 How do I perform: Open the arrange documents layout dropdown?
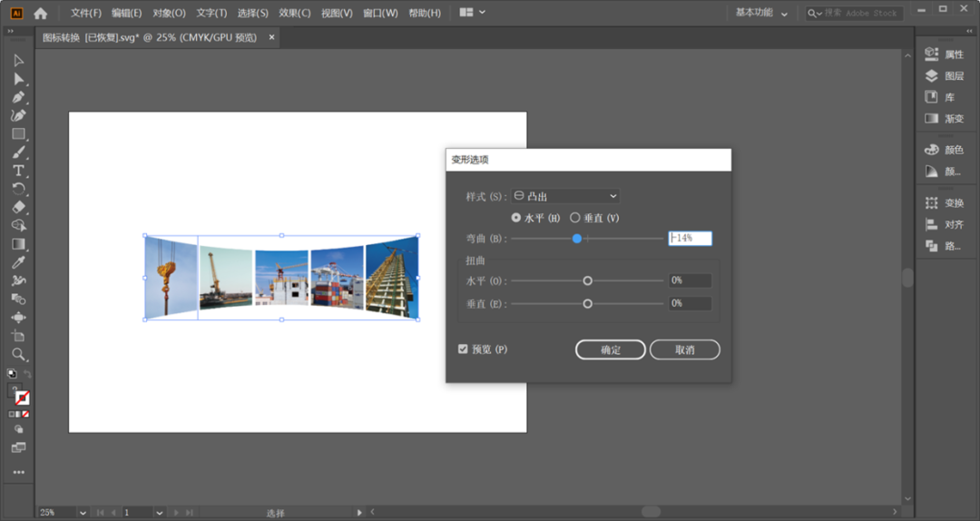click(473, 13)
